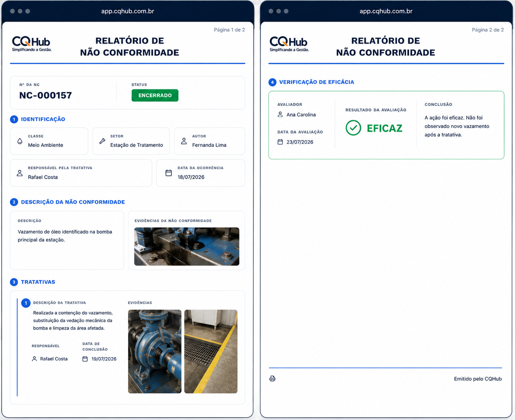The width and height of the screenshot is (515, 420).
Task: Click the number 1 badge beside Identificação
Action: pos(14,119)
